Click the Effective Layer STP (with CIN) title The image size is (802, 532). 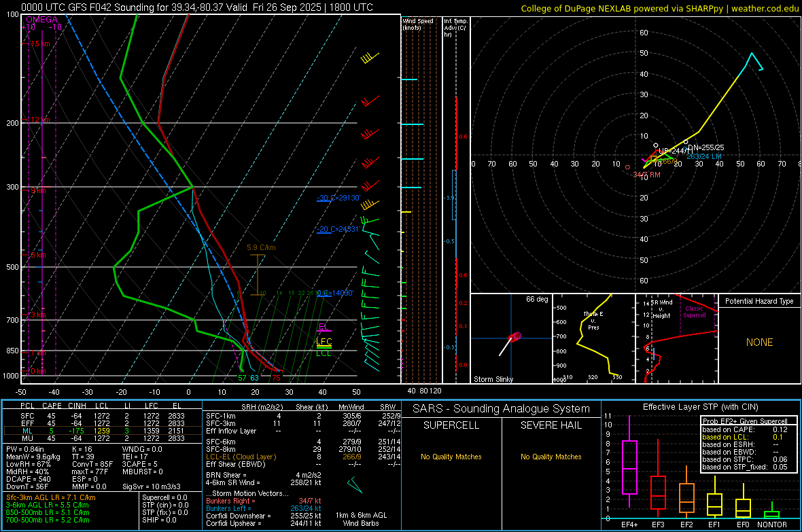click(701, 407)
